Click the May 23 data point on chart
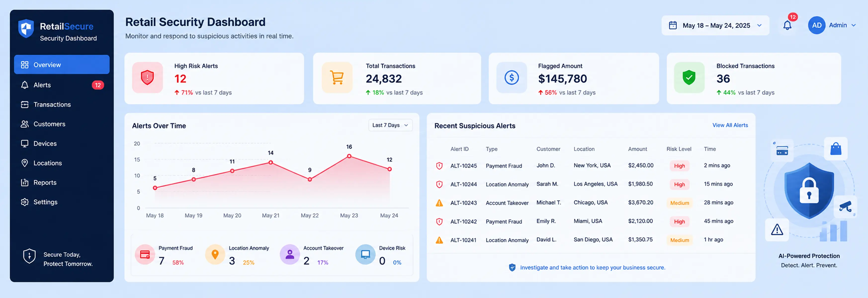 (349, 156)
